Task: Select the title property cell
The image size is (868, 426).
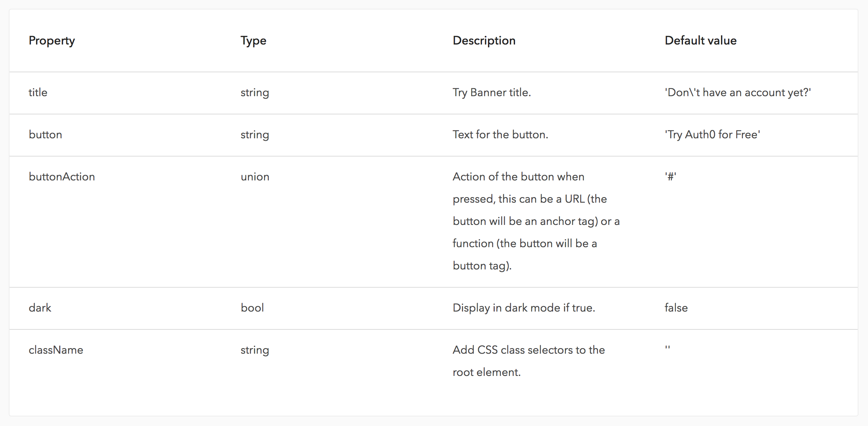Action: pos(38,92)
